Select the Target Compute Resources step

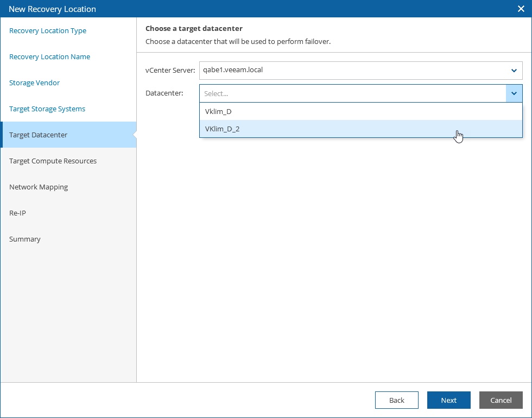click(53, 161)
